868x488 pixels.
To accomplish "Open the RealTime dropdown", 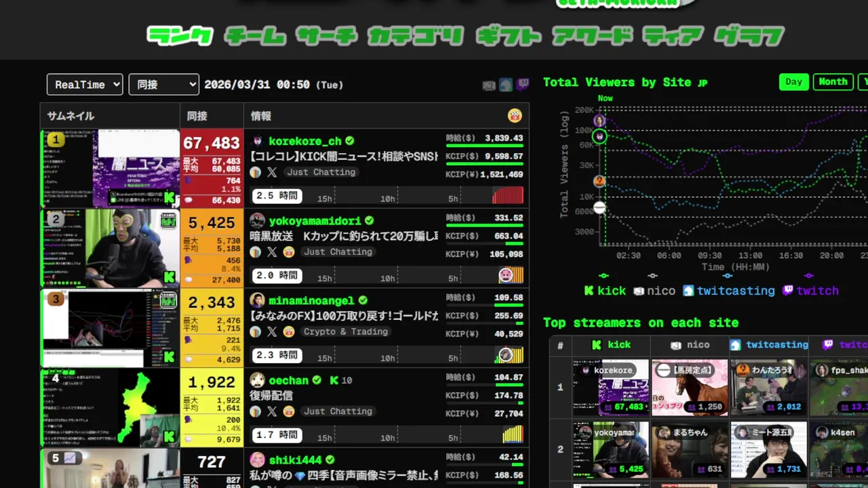I will [x=85, y=85].
